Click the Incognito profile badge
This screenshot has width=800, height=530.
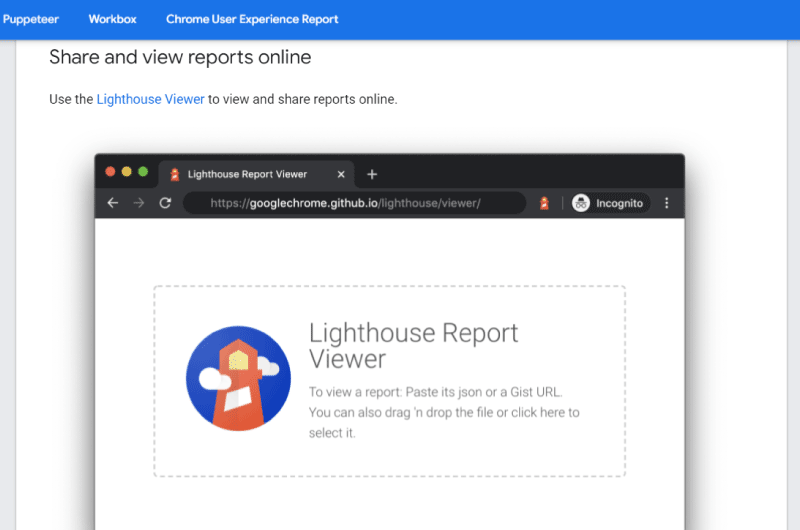pyautogui.click(x=611, y=203)
